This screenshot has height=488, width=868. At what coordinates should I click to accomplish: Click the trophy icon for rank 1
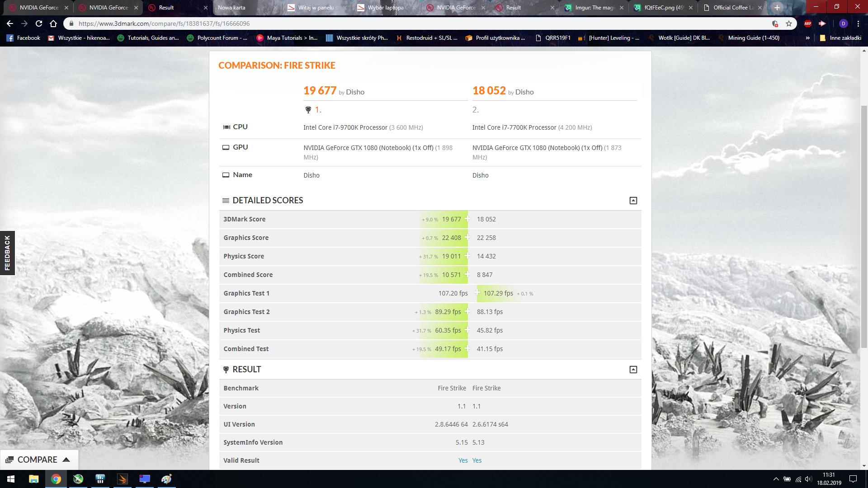point(308,110)
